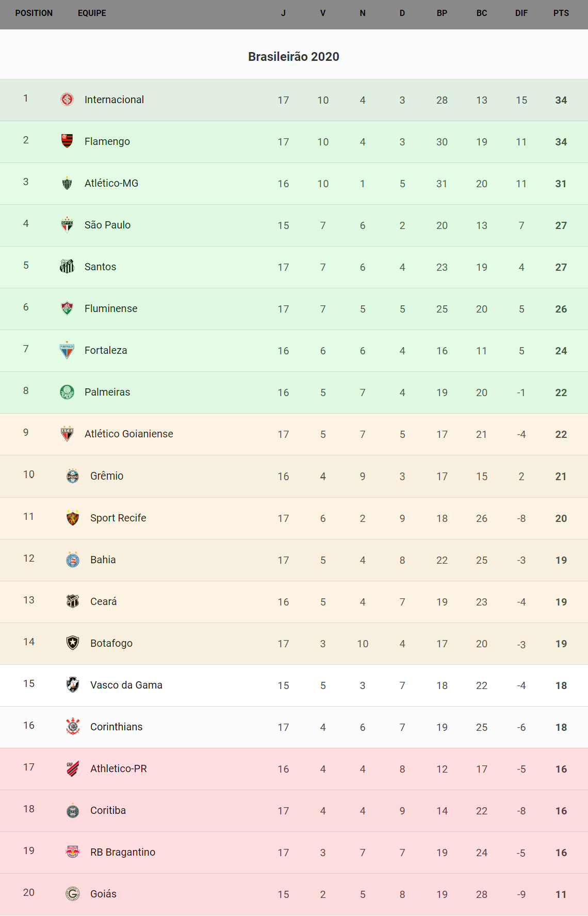Viewport: 588px width, 916px height.
Task: Click the RB Bragantino crest icon
Action: (x=73, y=852)
